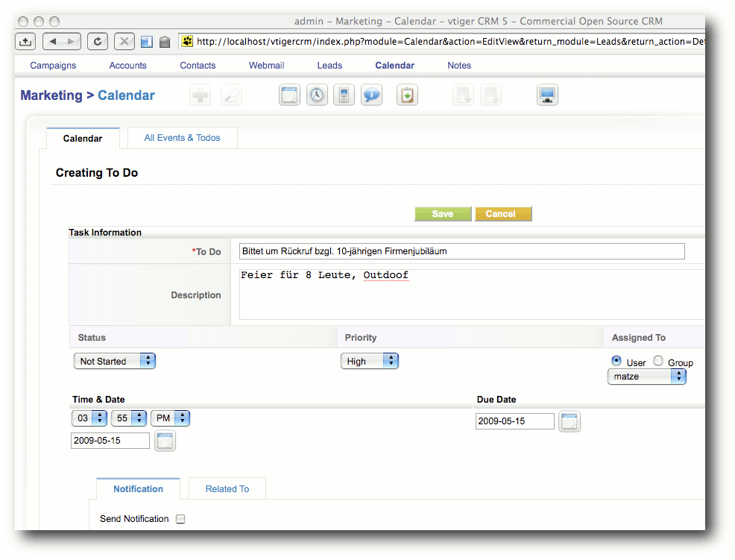Click the browser downloads tray icon
The image size is (735, 560).
tap(25, 42)
